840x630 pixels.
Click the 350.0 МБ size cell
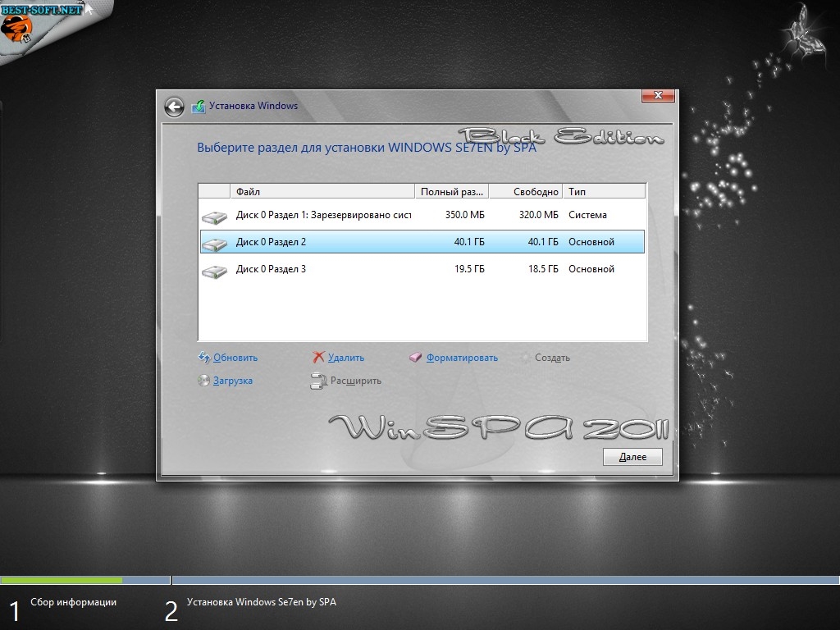coord(465,215)
